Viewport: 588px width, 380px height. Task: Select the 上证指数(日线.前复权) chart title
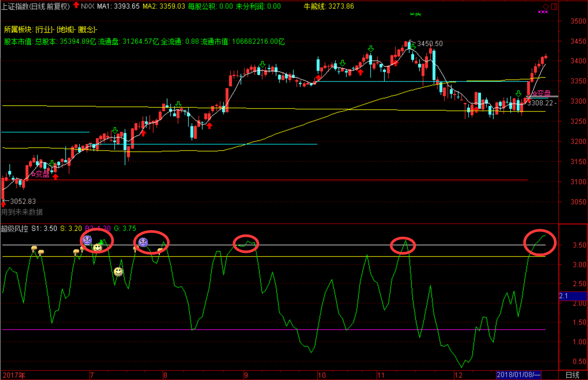click(35, 6)
